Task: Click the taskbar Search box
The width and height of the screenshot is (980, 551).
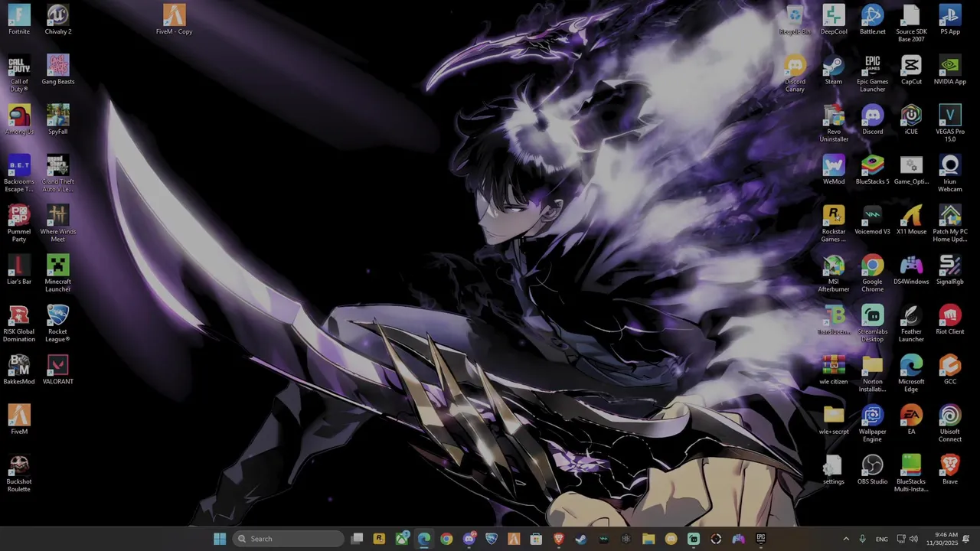Action: [288, 539]
